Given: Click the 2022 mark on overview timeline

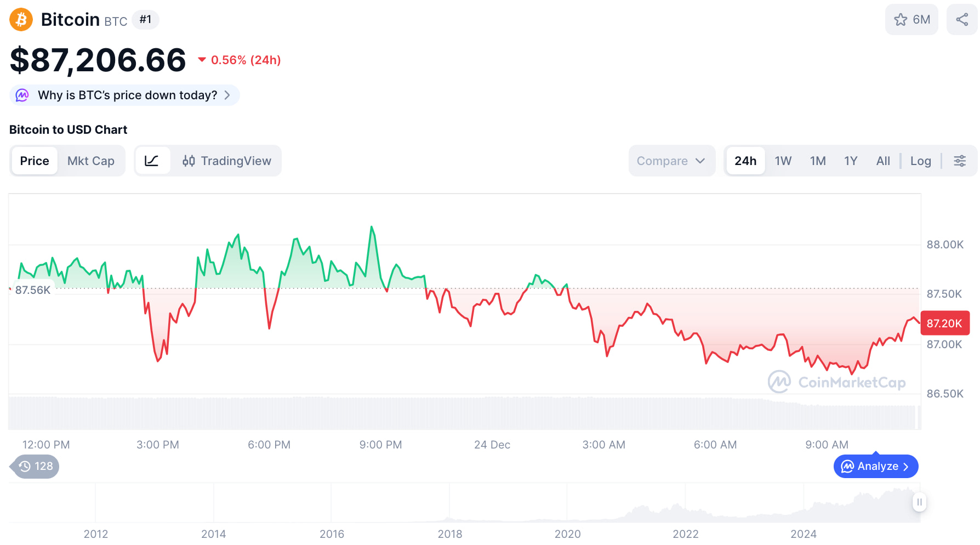Looking at the screenshot, I should coord(686,534).
